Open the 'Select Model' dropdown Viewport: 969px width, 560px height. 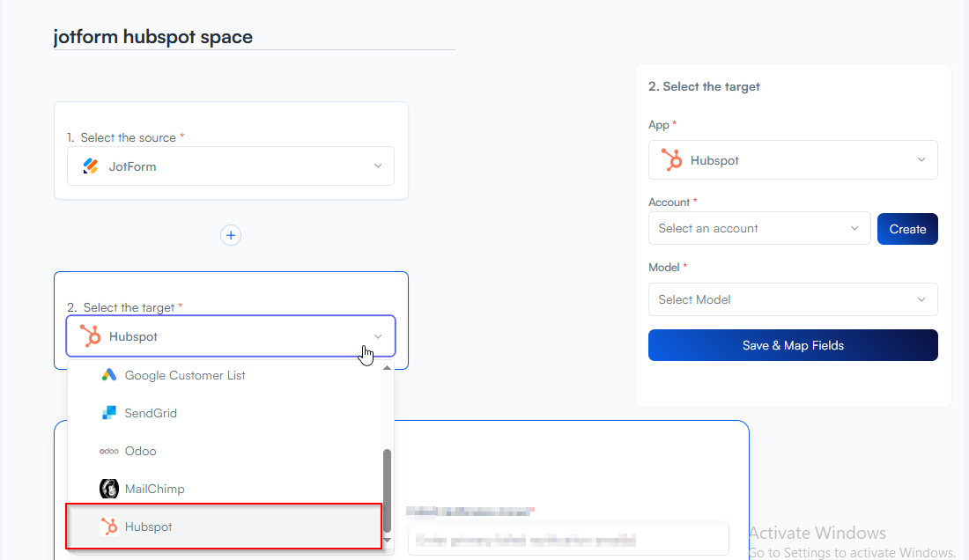point(792,299)
